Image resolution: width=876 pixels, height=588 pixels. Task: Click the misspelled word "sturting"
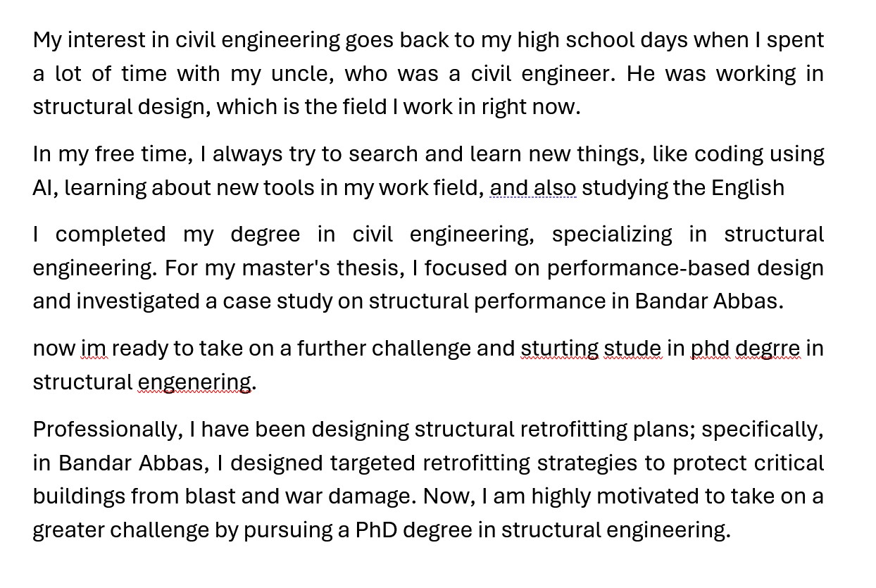(560, 349)
